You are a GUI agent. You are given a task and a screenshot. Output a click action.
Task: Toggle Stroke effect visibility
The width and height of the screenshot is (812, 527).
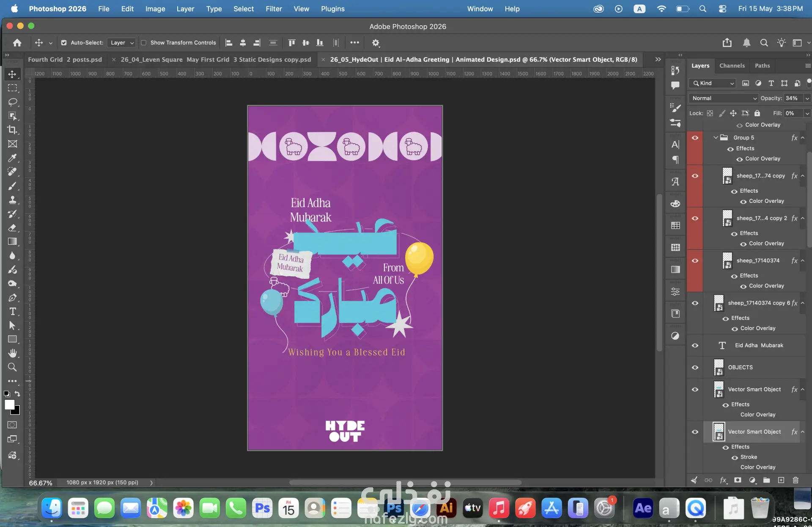pyautogui.click(x=735, y=457)
